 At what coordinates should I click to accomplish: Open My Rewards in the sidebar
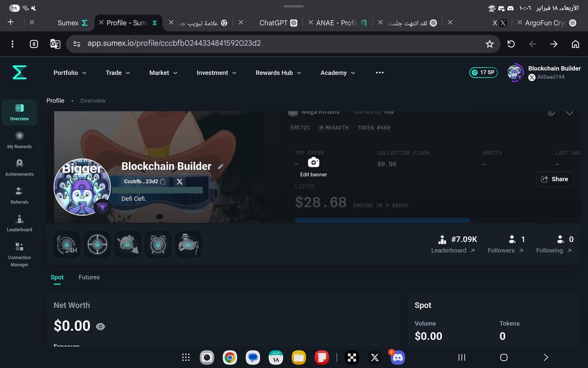[20, 140]
